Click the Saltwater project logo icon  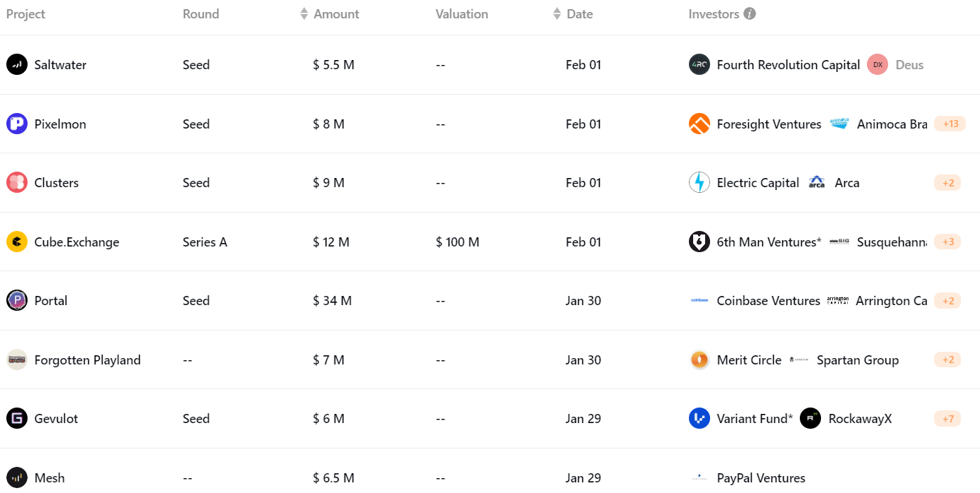pyautogui.click(x=17, y=64)
